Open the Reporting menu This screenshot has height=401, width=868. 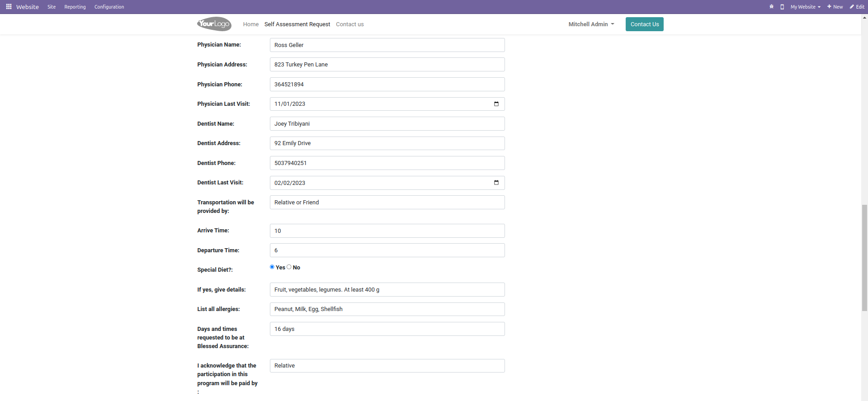(x=75, y=7)
